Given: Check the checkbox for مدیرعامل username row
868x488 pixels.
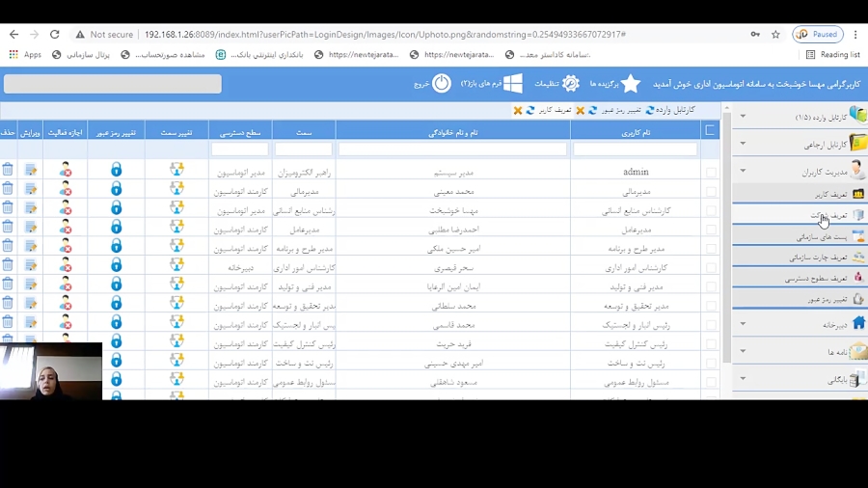Looking at the screenshot, I should (711, 230).
